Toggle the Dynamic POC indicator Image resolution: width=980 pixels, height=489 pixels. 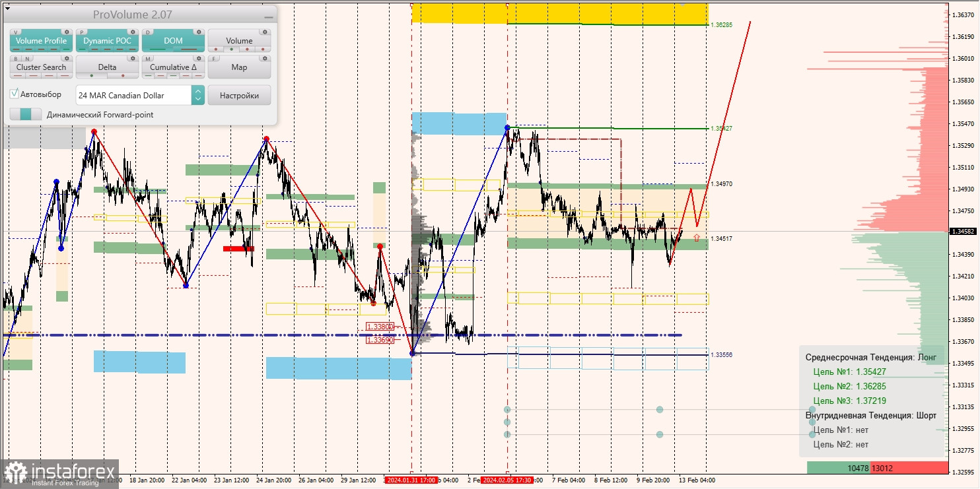pyautogui.click(x=107, y=41)
